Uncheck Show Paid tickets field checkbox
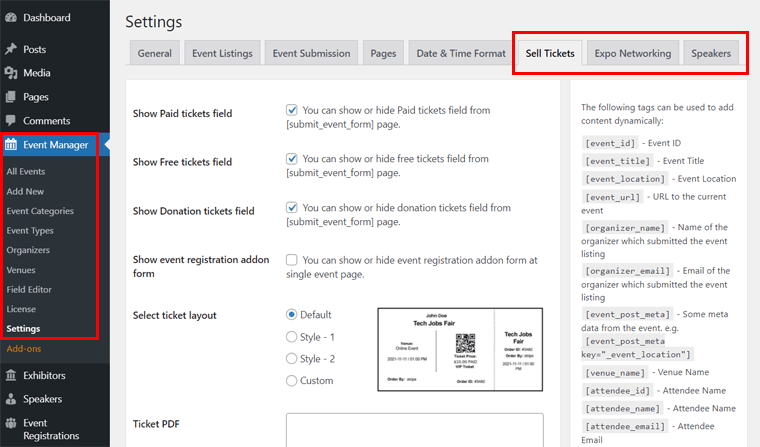This screenshot has width=760, height=447. pyautogui.click(x=292, y=110)
